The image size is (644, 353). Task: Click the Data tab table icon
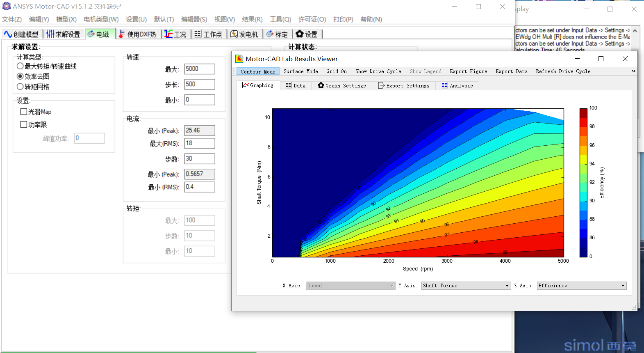pos(289,85)
